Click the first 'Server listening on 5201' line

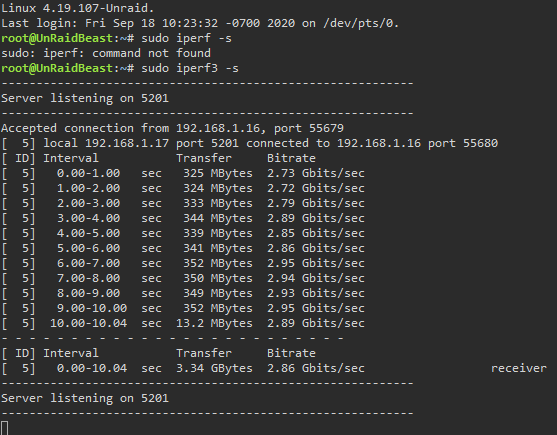point(85,98)
